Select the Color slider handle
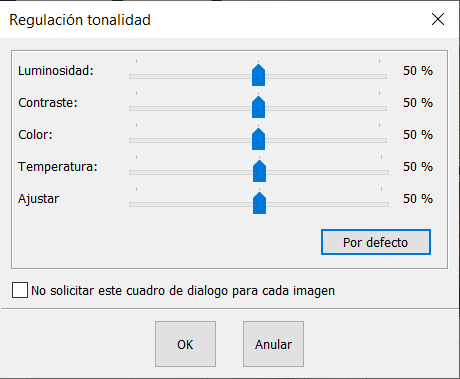460x379 pixels. coord(258,139)
